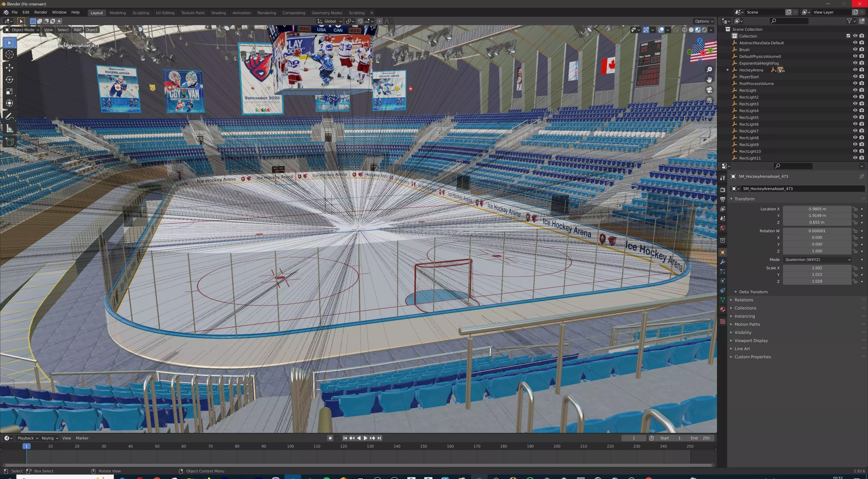Open the World properties tab
Screen dimensions: 868x479
722,228
